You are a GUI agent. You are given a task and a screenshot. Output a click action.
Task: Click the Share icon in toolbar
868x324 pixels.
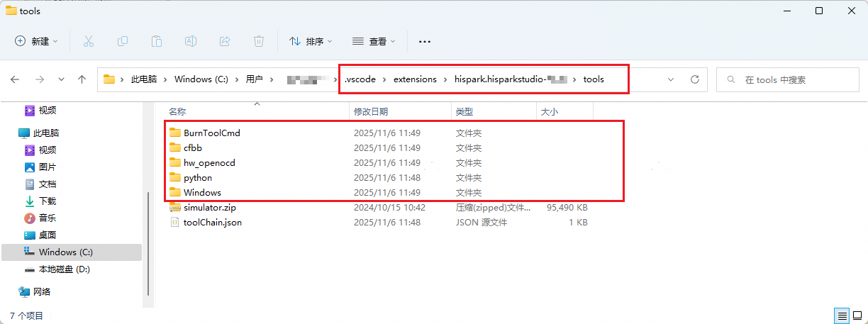click(x=225, y=41)
